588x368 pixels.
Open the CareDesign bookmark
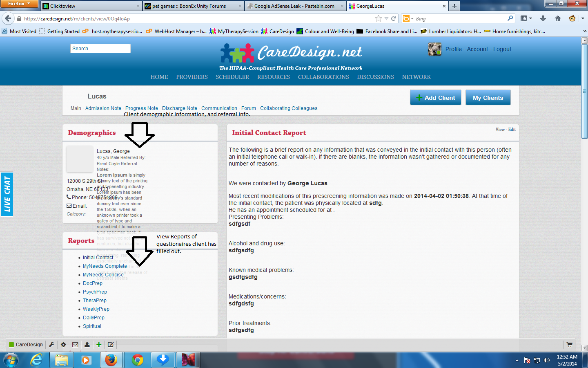[278, 31]
